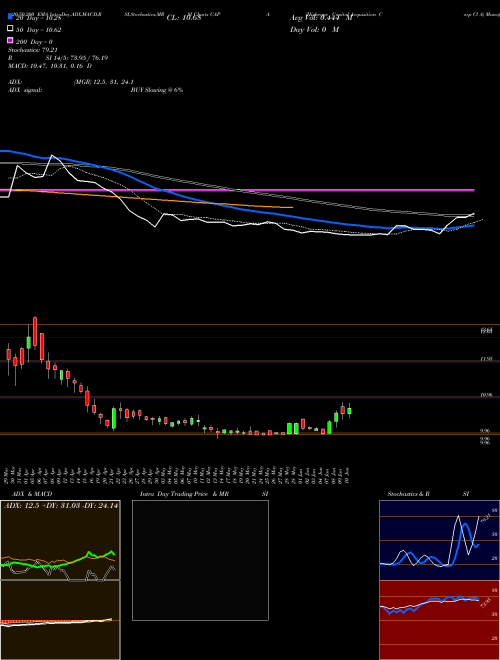The height and width of the screenshot is (660, 500).
Task: Click the Day Vol: 0 M label
Action: pos(314,29)
